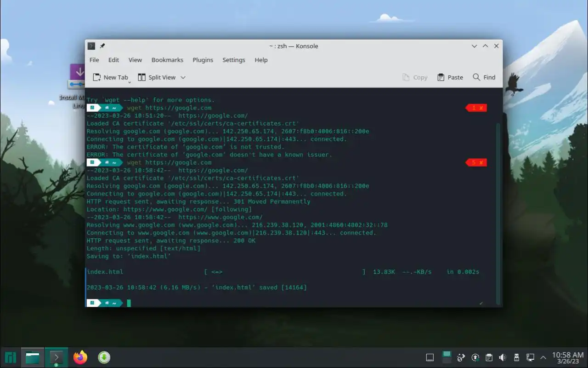Maximize the Konsole window

tap(485, 46)
